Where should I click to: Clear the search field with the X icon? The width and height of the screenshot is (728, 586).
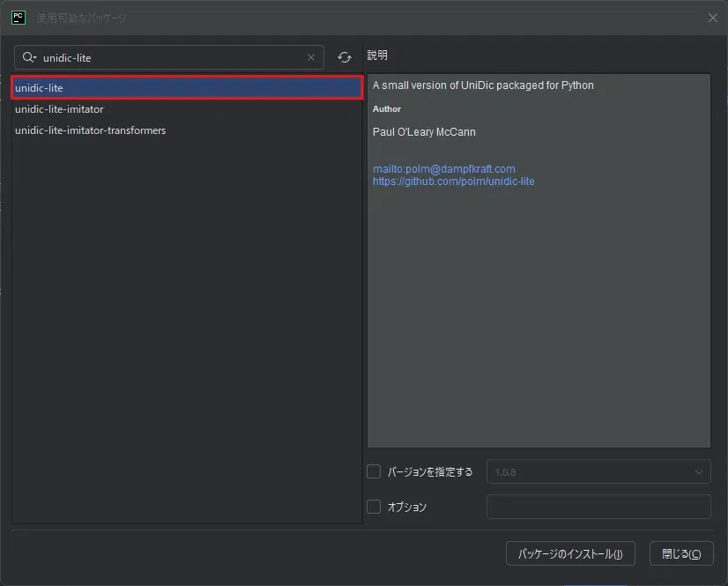[x=311, y=57]
